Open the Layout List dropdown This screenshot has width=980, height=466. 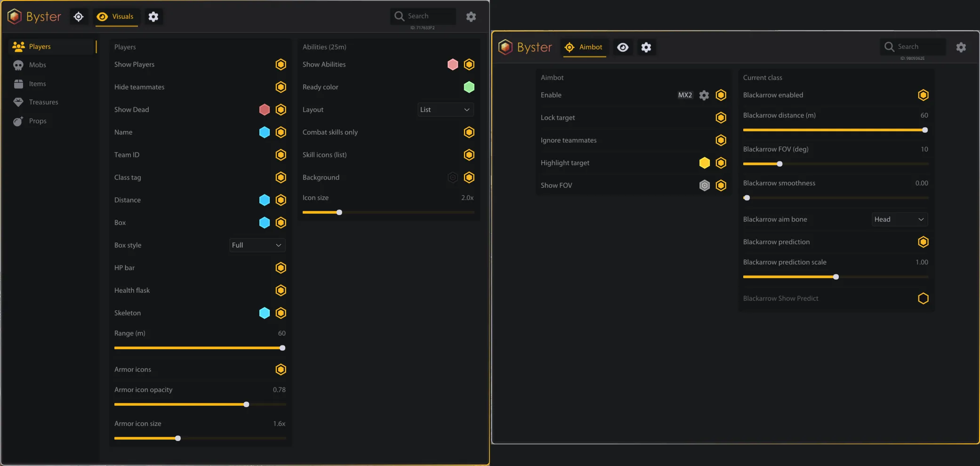point(446,110)
